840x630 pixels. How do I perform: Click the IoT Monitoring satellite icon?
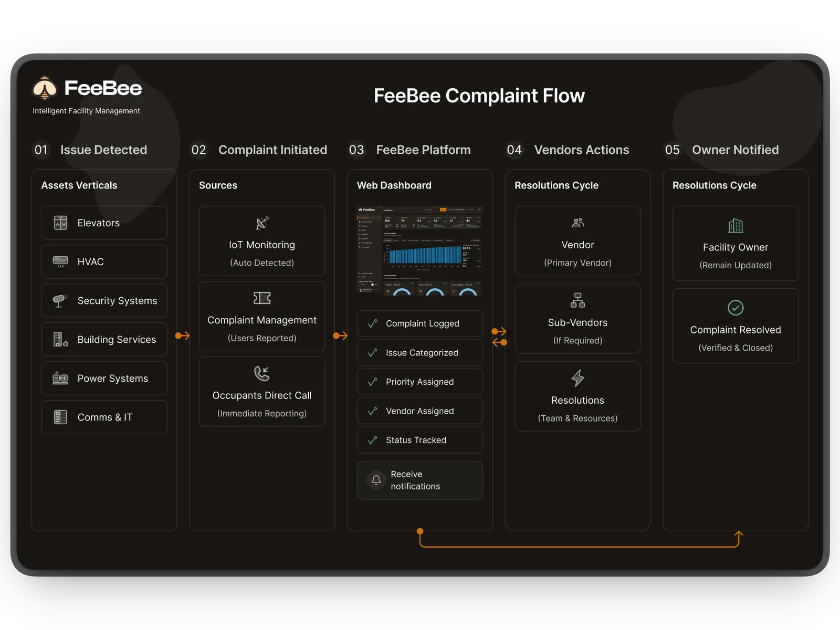pyautogui.click(x=262, y=223)
